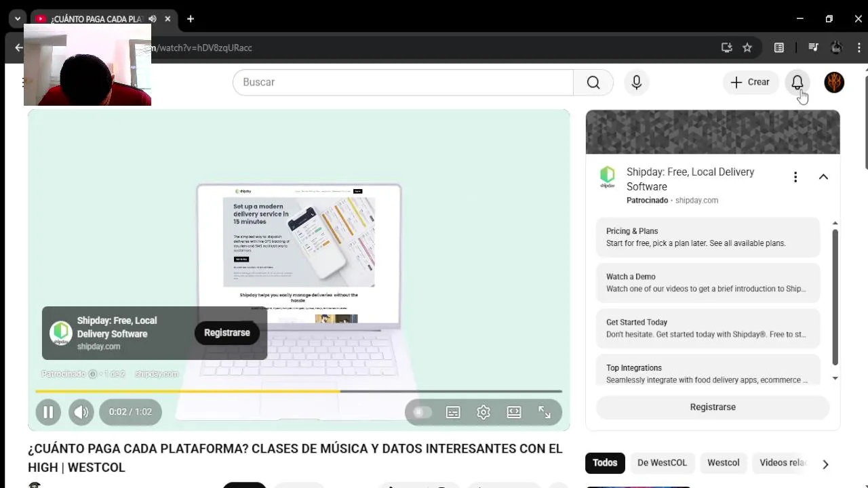
Task: Mute the tab via speaker icon
Action: [x=153, y=19]
